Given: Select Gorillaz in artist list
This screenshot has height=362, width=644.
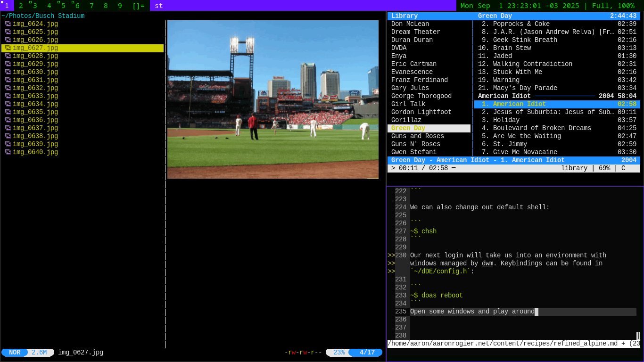Looking at the screenshot, I should tap(406, 120).
